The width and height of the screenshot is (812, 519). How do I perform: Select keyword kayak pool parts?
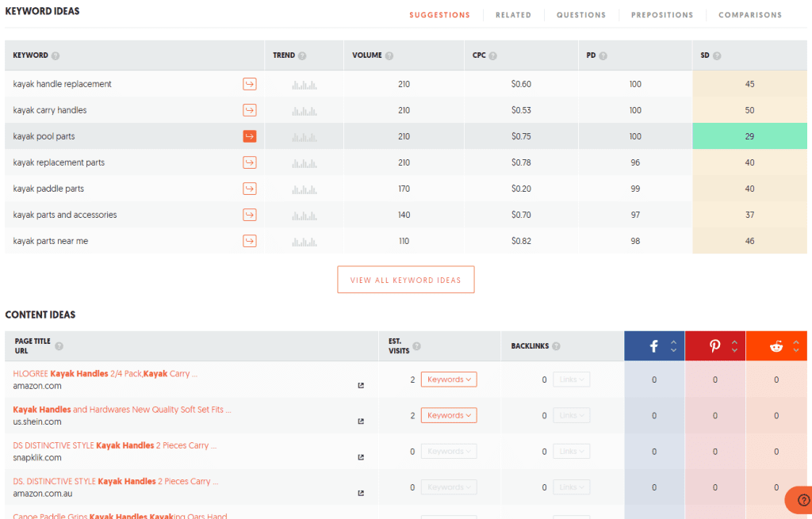click(x=44, y=136)
